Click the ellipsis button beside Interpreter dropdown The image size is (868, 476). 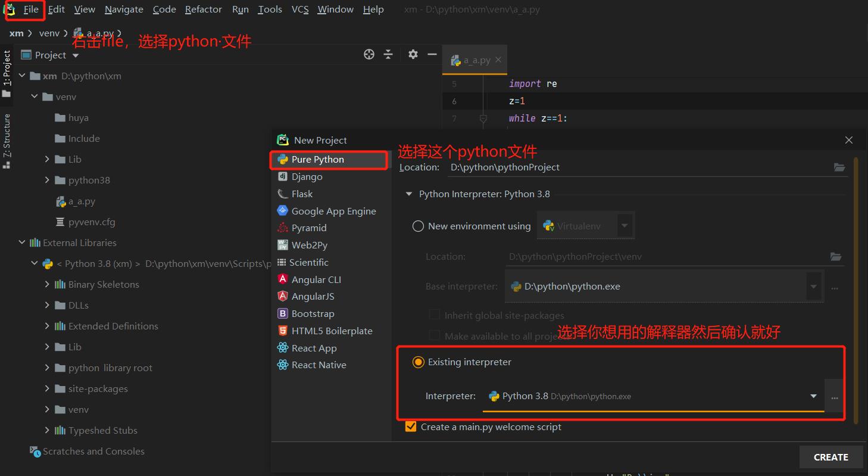tap(835, 396)
